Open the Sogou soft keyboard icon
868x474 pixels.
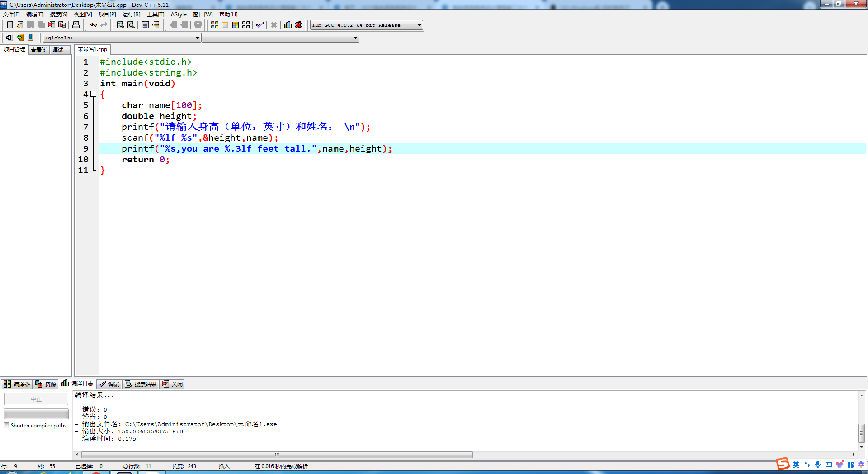coord(829,465)
